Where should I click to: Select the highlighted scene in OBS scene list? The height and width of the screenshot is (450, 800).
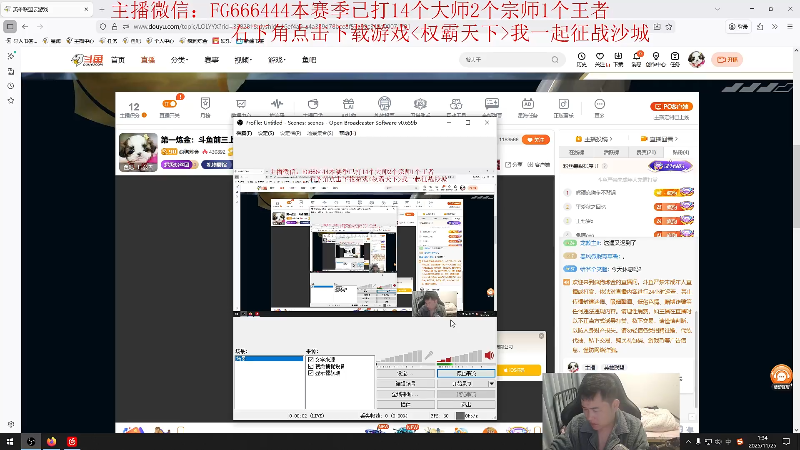click(x=269, y=359)
